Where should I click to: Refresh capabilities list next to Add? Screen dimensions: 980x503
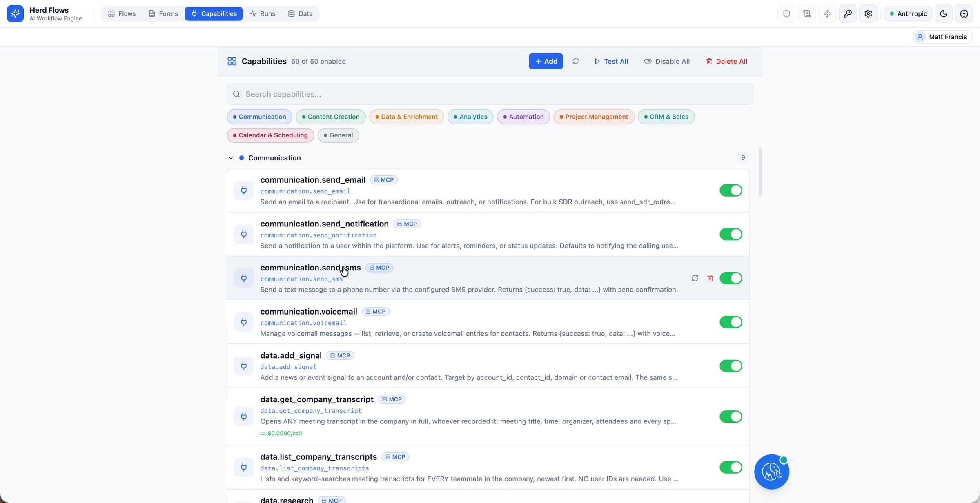(576, 61)
